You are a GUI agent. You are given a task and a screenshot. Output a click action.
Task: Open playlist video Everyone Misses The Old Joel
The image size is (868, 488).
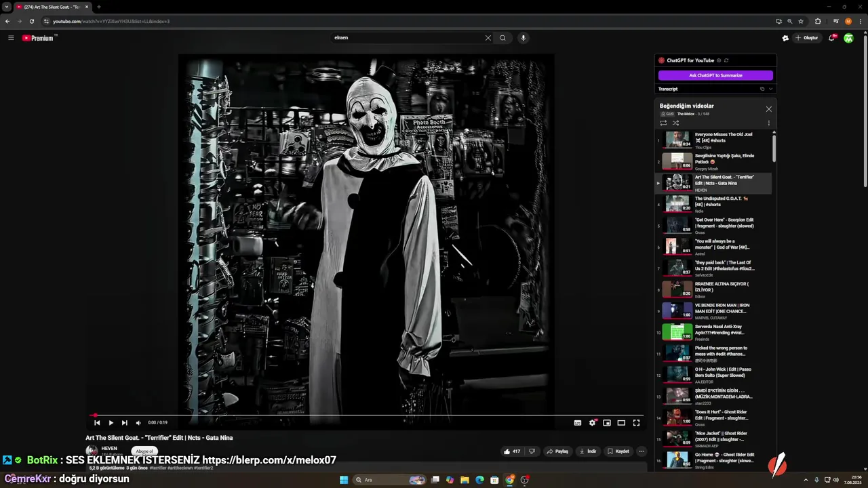coord(713,140)
